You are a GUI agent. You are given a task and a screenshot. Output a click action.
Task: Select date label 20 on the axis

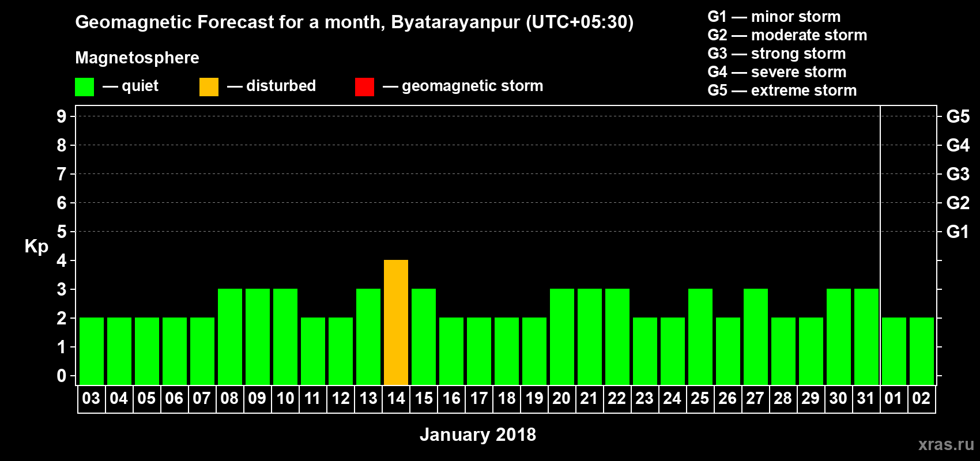[561, 399]
